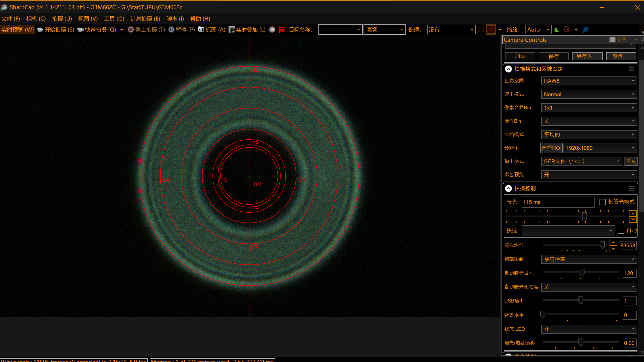The height and width of the screenshot is (362, 644).
Task: Click the red NG toolbar icon
Action: tap(282, 30)
